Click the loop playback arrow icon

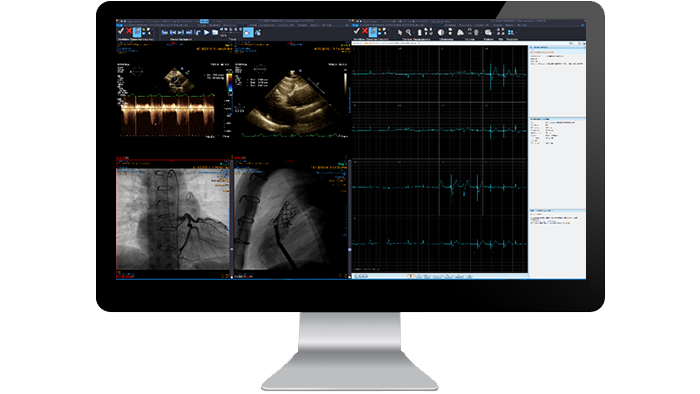(198, 33)
